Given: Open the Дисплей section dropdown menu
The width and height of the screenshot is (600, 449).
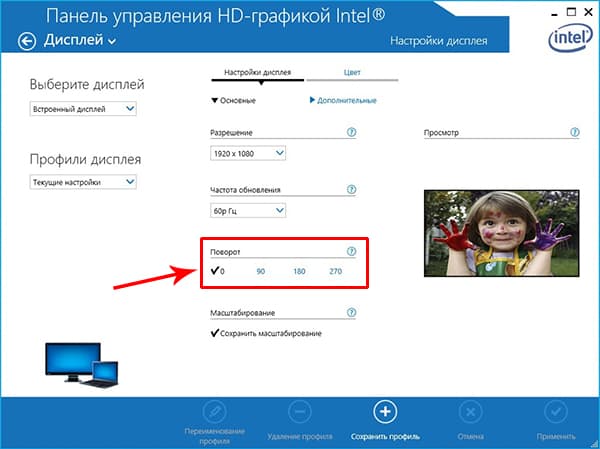Looking at the screenshot, I should point(80,40).
